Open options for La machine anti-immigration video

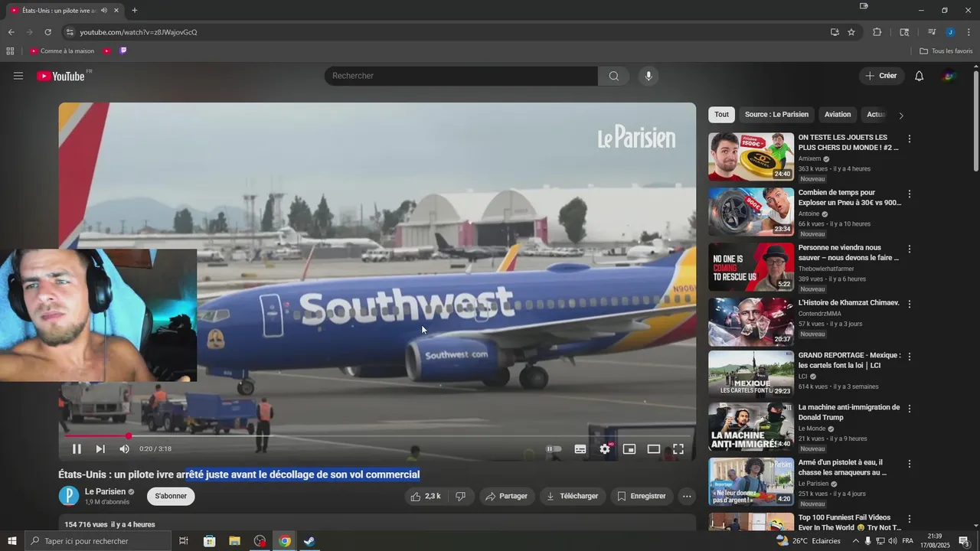(x=910, y=409)
